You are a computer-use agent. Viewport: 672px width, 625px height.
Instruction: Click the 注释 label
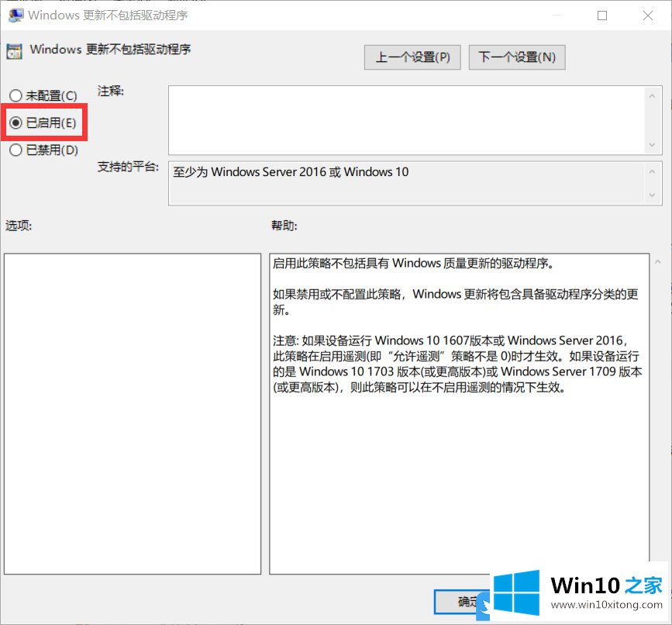click(x=111, y=91)
